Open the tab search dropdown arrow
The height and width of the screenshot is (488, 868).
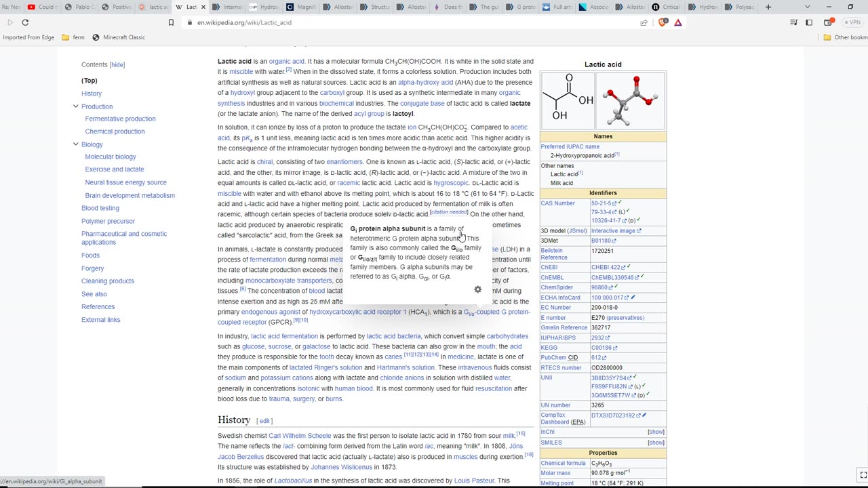(x=807, y=7)
